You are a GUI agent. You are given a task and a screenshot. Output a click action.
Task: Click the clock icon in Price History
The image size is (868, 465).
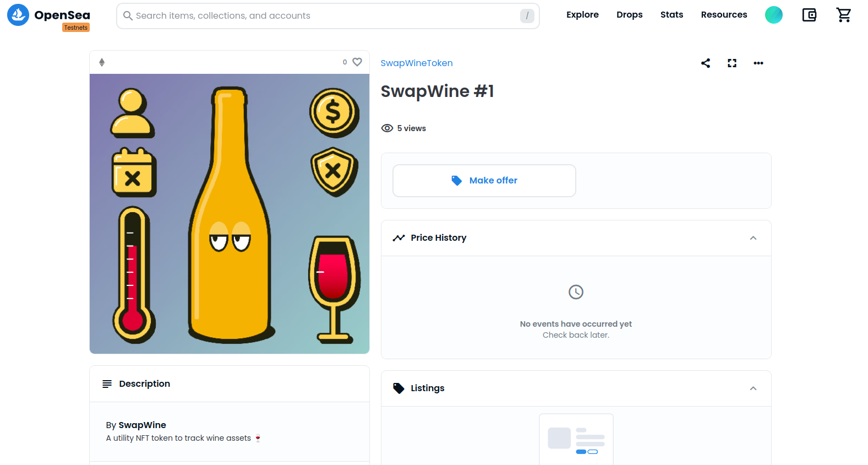[x=576, y=292]
